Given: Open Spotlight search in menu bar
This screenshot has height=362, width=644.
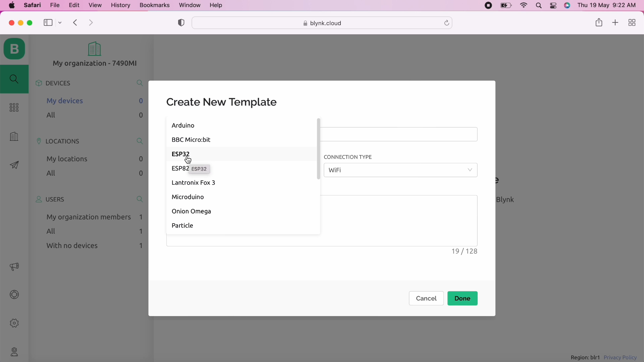Looking at the screenshot, I should tap(539, 6).
